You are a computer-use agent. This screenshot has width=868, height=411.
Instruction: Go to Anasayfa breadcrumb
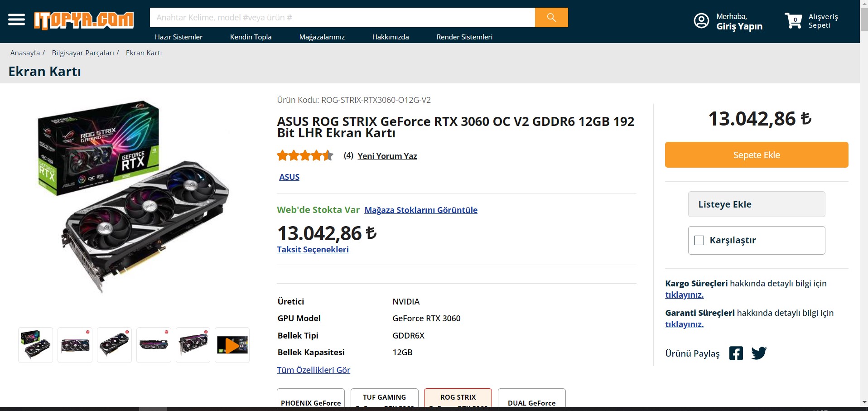pyautogui.click(x=25, y=53)
